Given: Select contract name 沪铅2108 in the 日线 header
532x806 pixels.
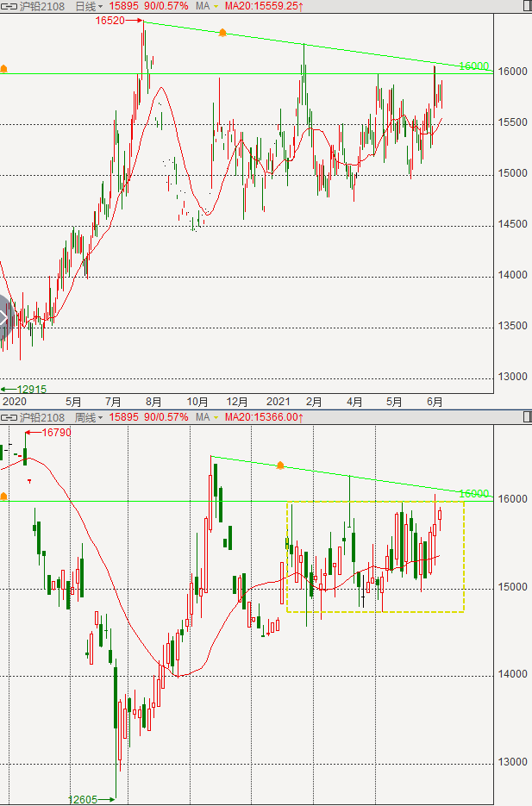Looking at the screenshot, I should click(41, 6).
